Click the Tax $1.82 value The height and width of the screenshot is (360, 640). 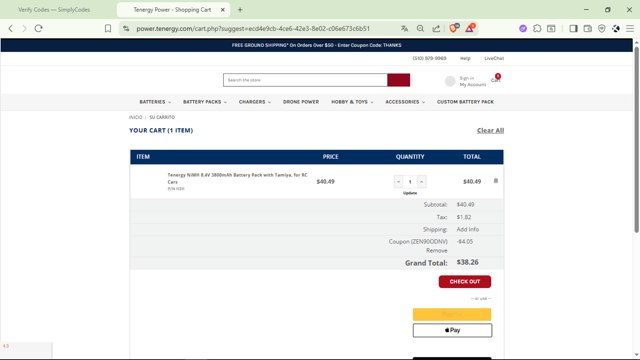pyautogui.click(x=464, y=217)
